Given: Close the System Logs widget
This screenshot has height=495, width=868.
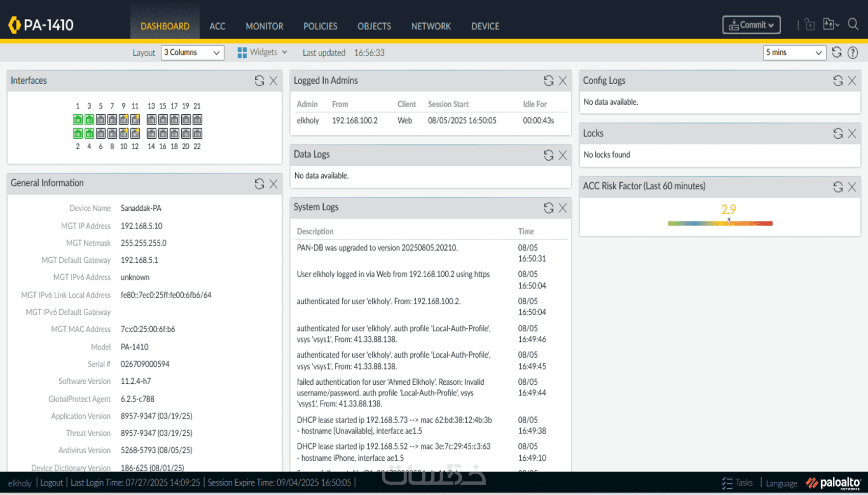Looking at the screenshot, I should click(563, 208).
